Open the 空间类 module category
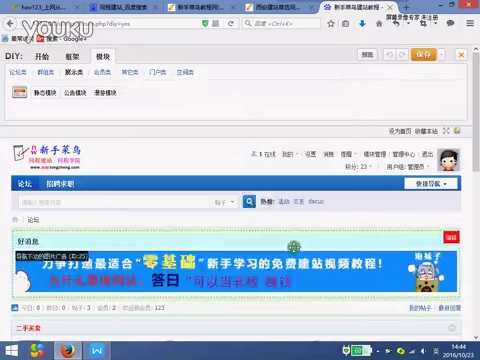This screenshot has width=480, height=360. tap(185, 72)
